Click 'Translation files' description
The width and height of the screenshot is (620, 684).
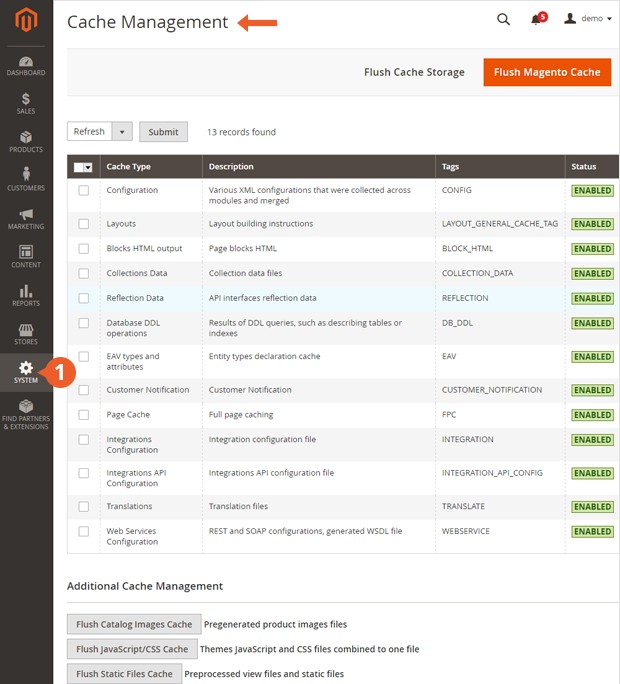click(238, 506)
